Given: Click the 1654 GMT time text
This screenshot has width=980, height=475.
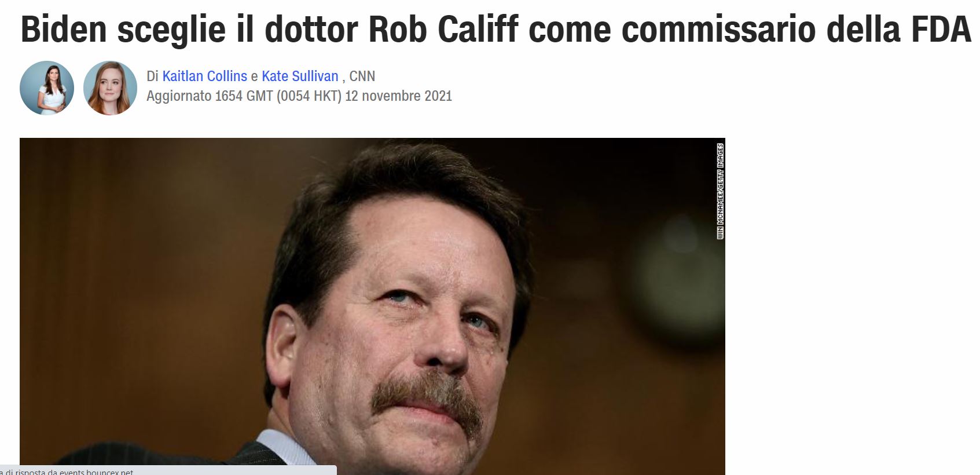Looking at the screenshot, I should [x=244, y=96].
